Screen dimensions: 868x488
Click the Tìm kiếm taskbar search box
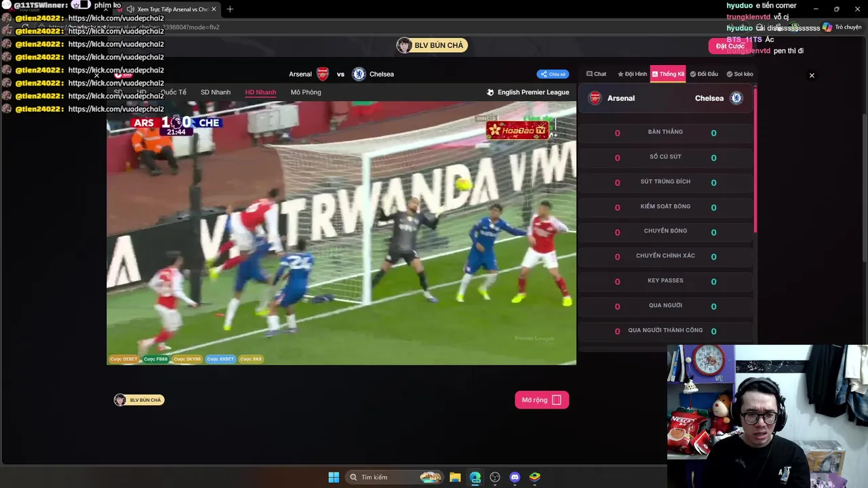[394, 477]
